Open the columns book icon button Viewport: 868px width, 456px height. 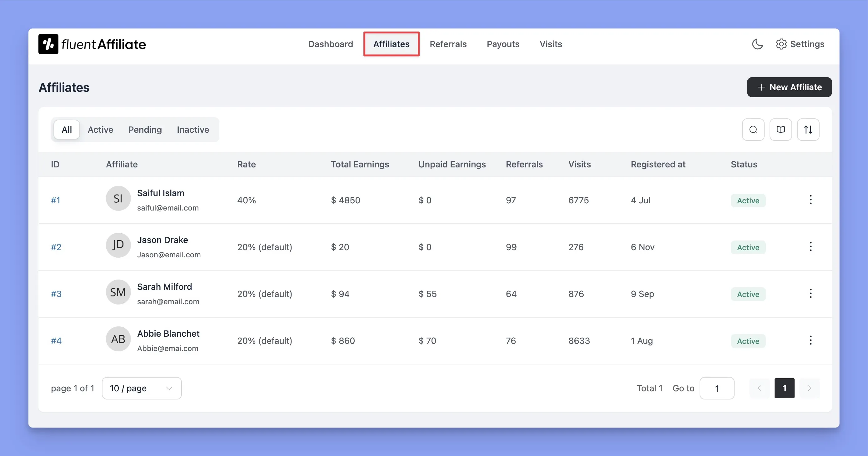781,130
